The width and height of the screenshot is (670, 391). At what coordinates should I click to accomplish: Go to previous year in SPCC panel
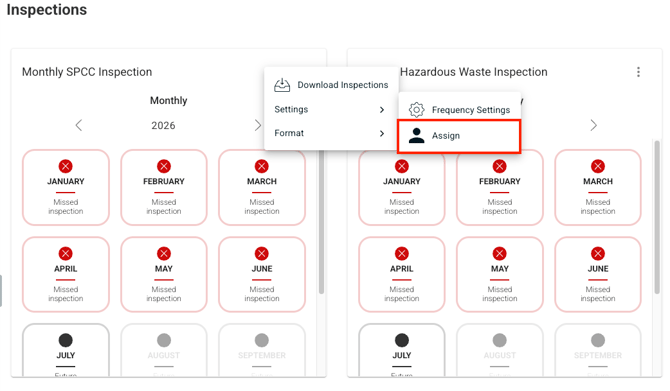point(79,125)
